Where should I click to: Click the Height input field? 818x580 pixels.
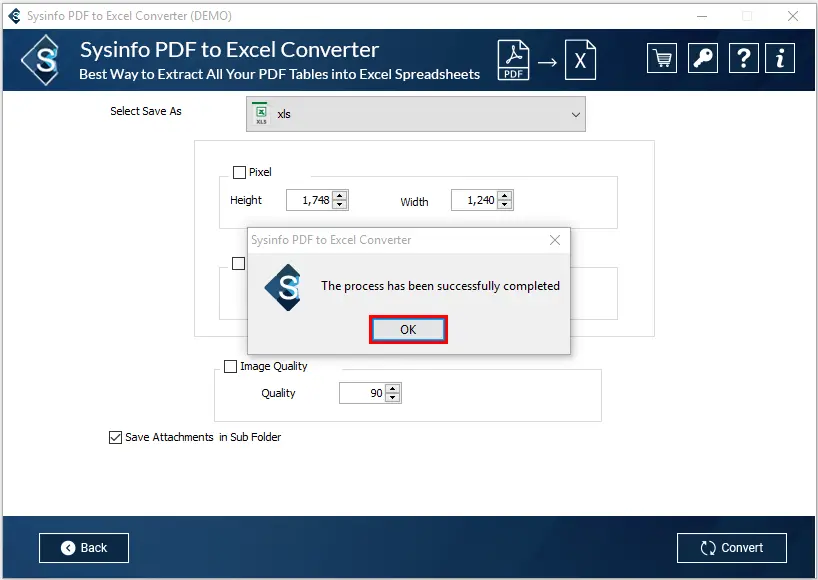(310, 200)
